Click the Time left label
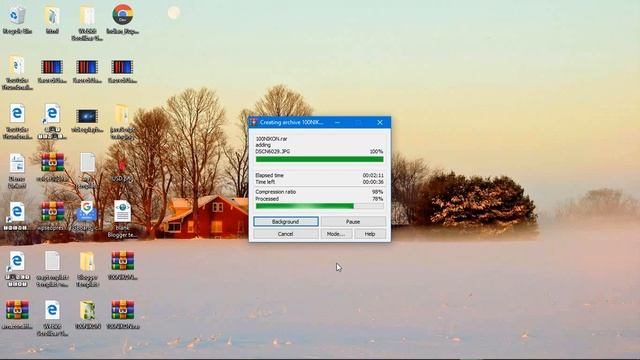Viewport: 640px width, 360px height. tap(265, 182)
